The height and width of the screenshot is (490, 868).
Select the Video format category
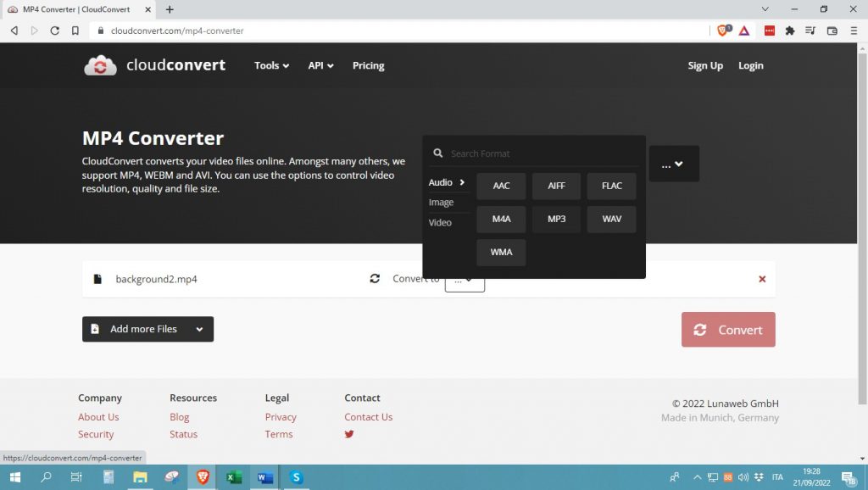click(440, 222)
